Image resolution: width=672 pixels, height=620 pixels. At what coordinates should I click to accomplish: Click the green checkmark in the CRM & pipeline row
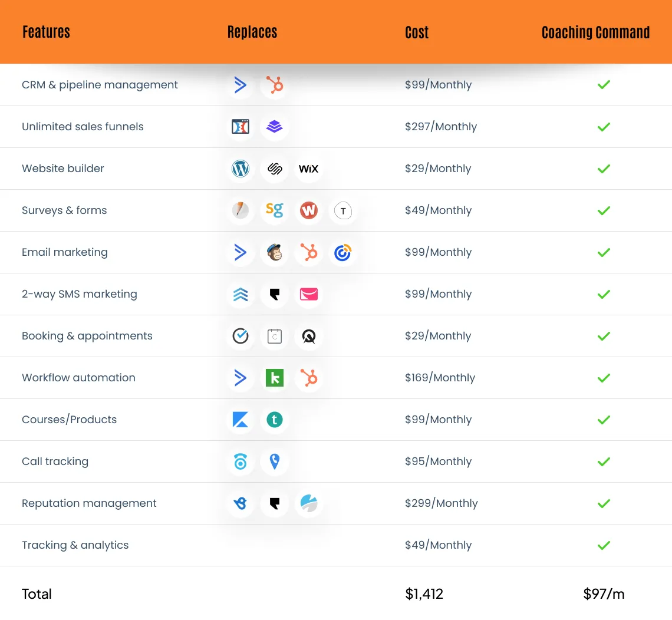tap(604, 85)
